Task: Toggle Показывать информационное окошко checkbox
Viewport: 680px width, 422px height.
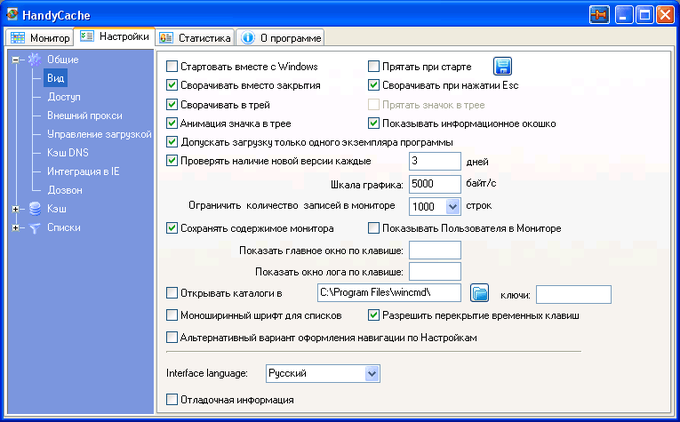Action: click(373, 123)
